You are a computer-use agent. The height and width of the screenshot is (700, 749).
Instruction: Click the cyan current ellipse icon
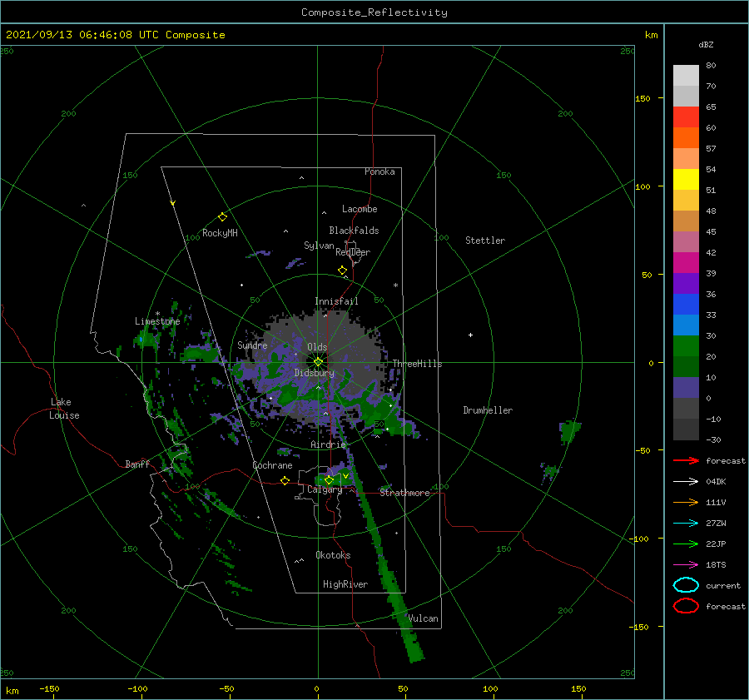(x=686, y=585)
